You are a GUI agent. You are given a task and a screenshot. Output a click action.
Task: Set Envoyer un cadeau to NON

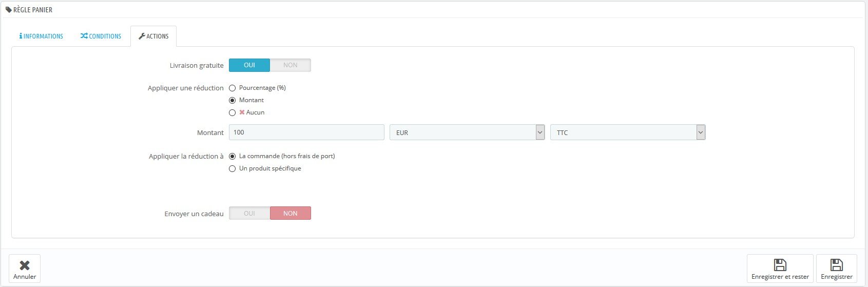click(291, 213)
